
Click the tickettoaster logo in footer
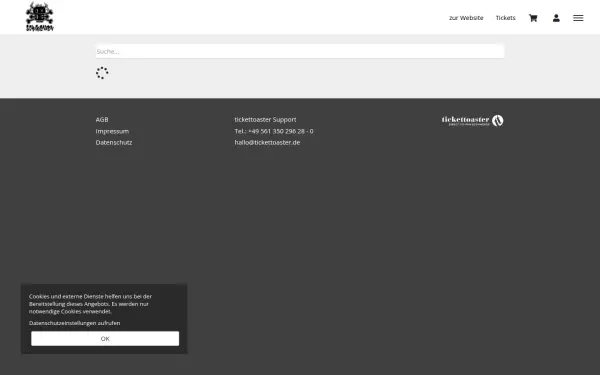[473, 121]
